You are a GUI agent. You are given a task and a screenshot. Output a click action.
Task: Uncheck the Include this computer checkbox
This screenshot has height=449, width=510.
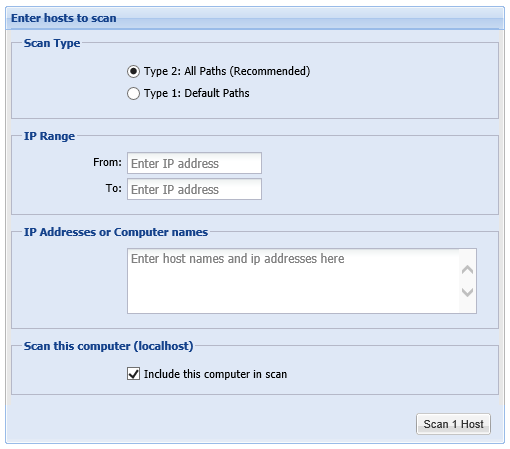133,374
